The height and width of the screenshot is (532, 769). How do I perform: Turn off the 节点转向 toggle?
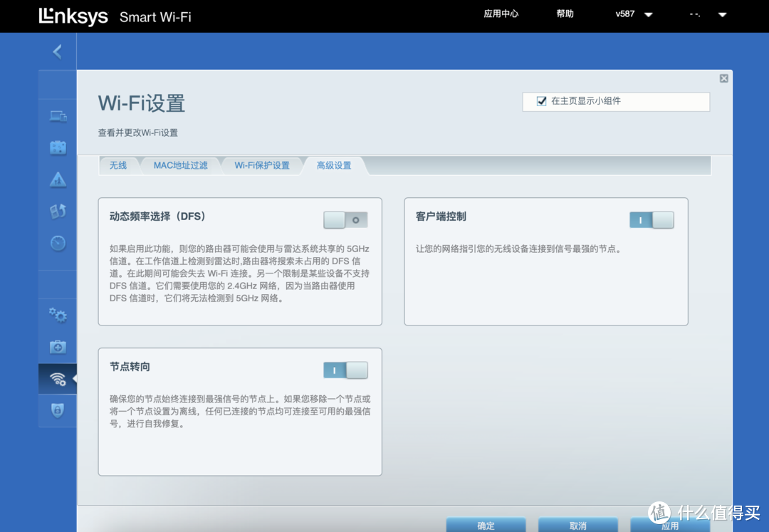click(345, 370)
